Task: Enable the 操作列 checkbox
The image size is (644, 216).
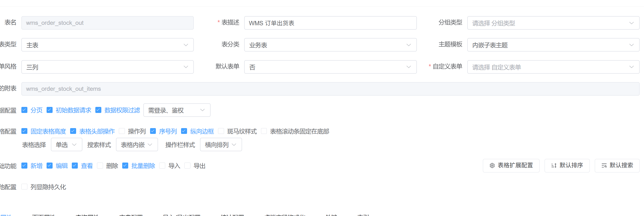Action: [122, 131]
